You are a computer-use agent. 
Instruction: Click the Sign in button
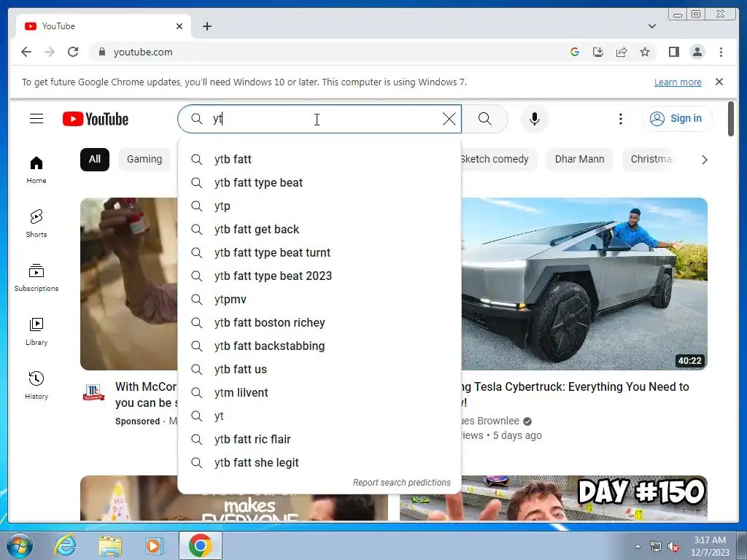pos(677,119)
